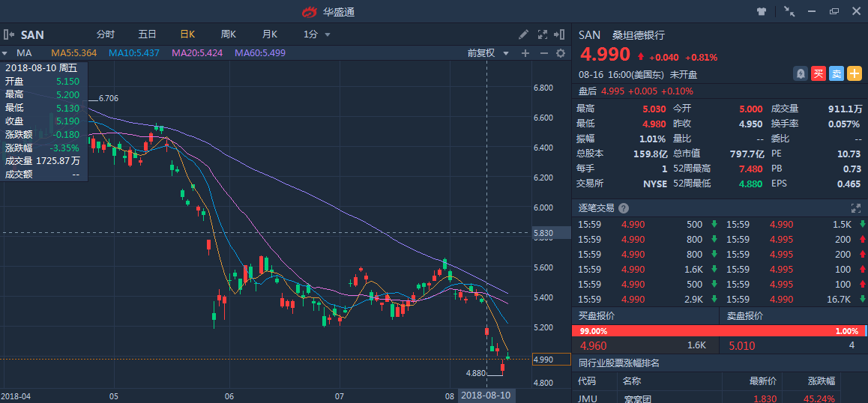
Task: Set a price alert with bell icon
Action: tap(801, 73)
